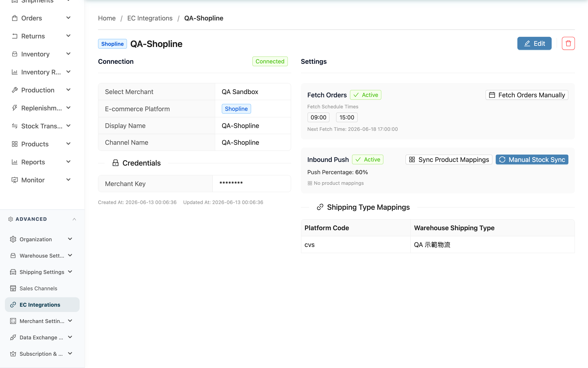The width and height of the screenshot is (588, 368).
Task: Click the Subscription crown icon
Action: click(13, 354)
